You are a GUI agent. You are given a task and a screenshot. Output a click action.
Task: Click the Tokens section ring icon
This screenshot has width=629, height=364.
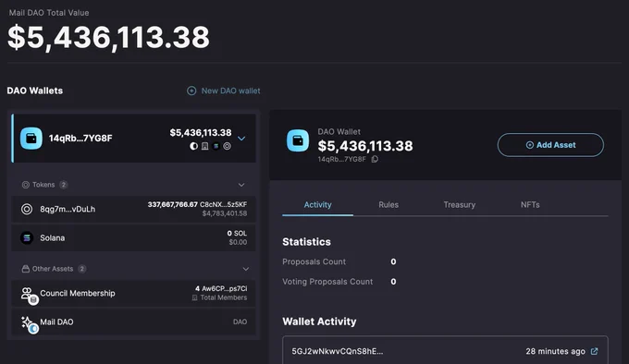[26, 185]
